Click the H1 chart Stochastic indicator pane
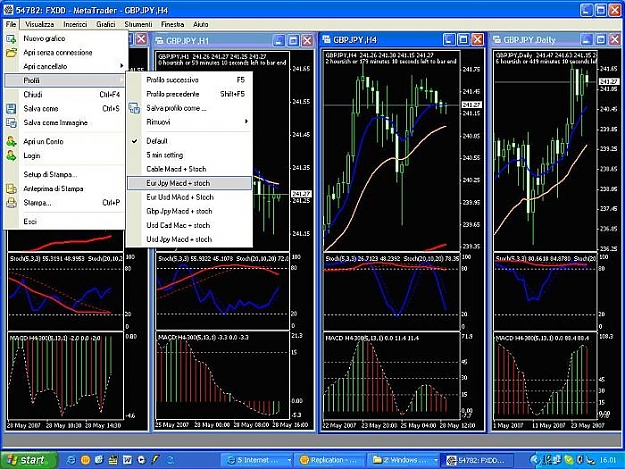Screen dimensions: 625x469 (222, 293)
